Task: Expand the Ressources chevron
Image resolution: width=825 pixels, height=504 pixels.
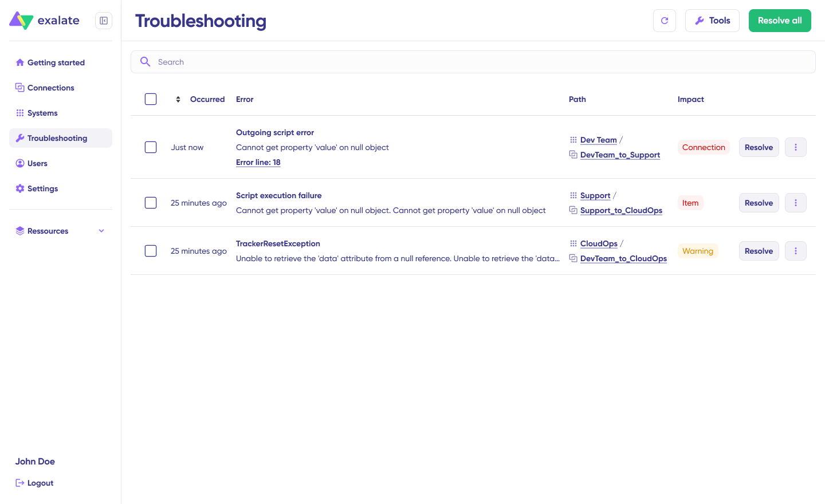Action: tap(101, 231)
